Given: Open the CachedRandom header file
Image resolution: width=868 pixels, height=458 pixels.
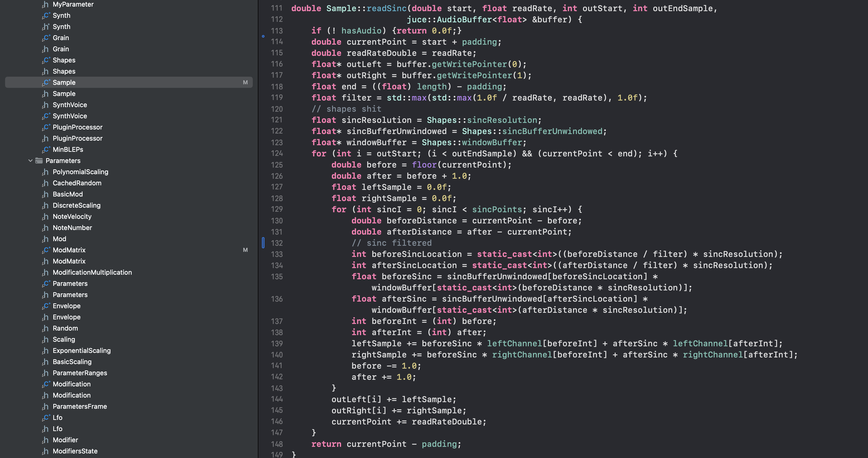Looking at the screenshot, I should (x=77, y=183).
